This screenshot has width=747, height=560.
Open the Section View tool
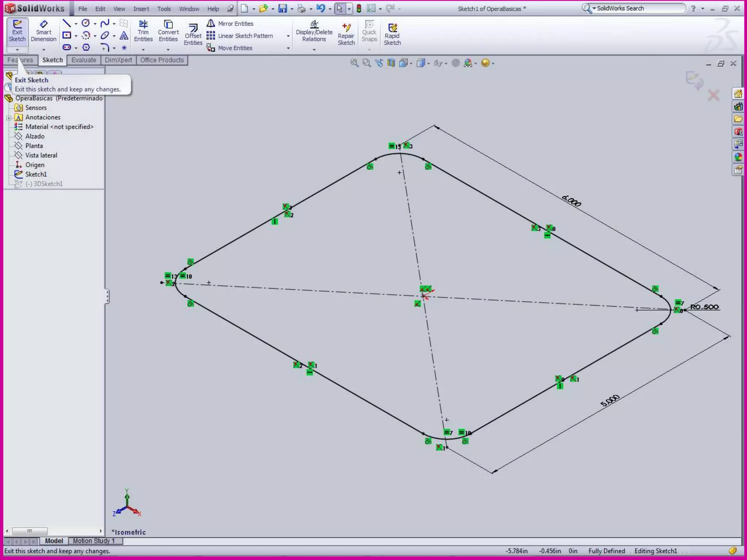[391, 63]
